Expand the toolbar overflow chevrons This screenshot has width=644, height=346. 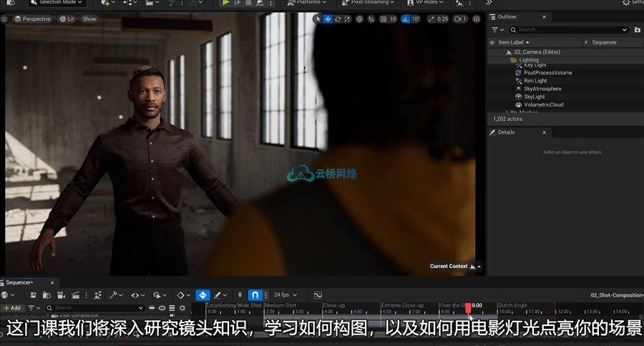point(489,2)
